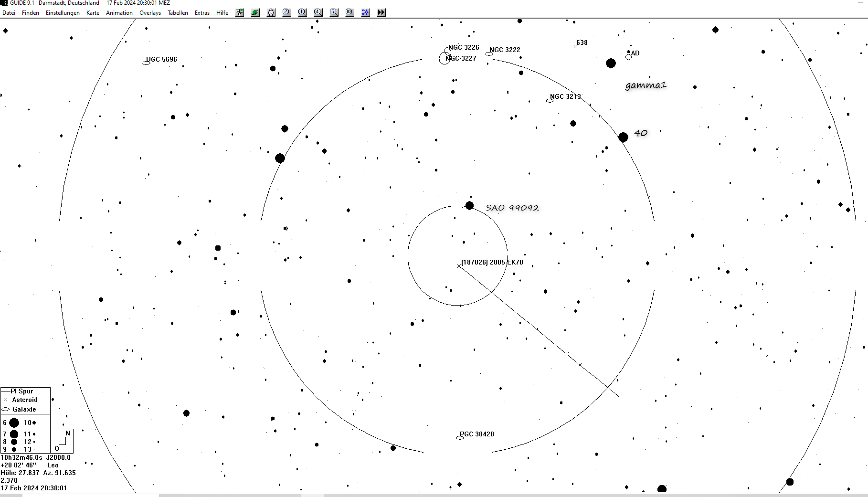Open the clock time-setting toolbar icon
868x497 pixels.
coord(271,12)
